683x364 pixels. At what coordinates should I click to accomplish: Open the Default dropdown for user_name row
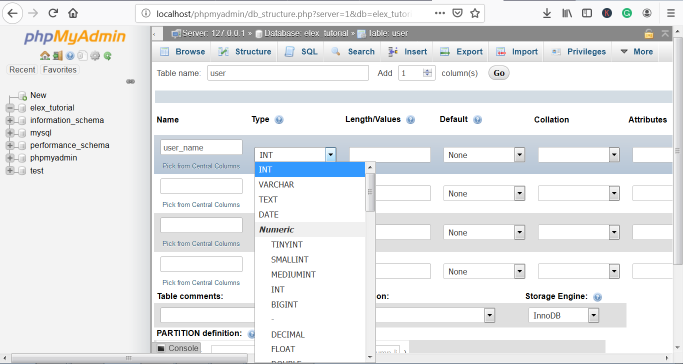pyautogui.click(x=484, y=155)
